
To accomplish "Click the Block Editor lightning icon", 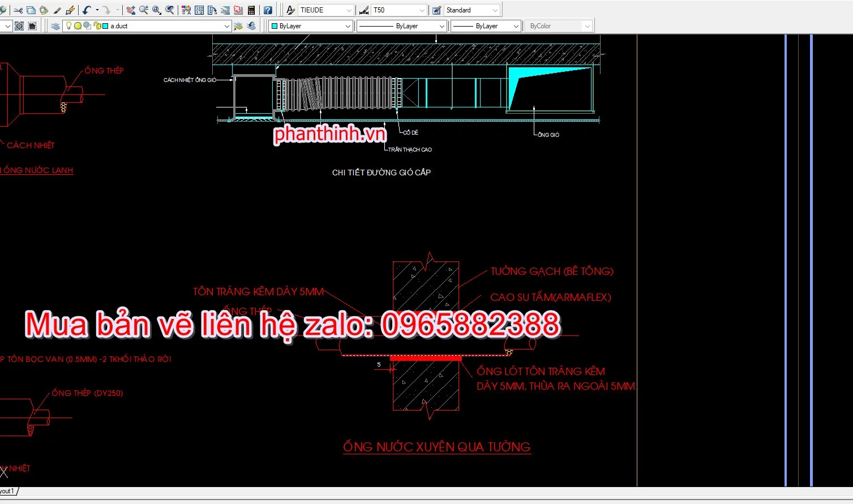I will 70,10.
